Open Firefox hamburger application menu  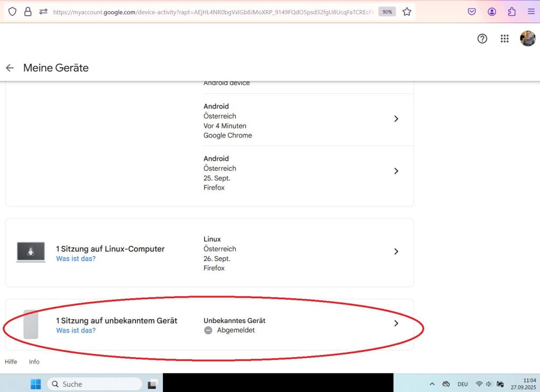coord(531,12)
